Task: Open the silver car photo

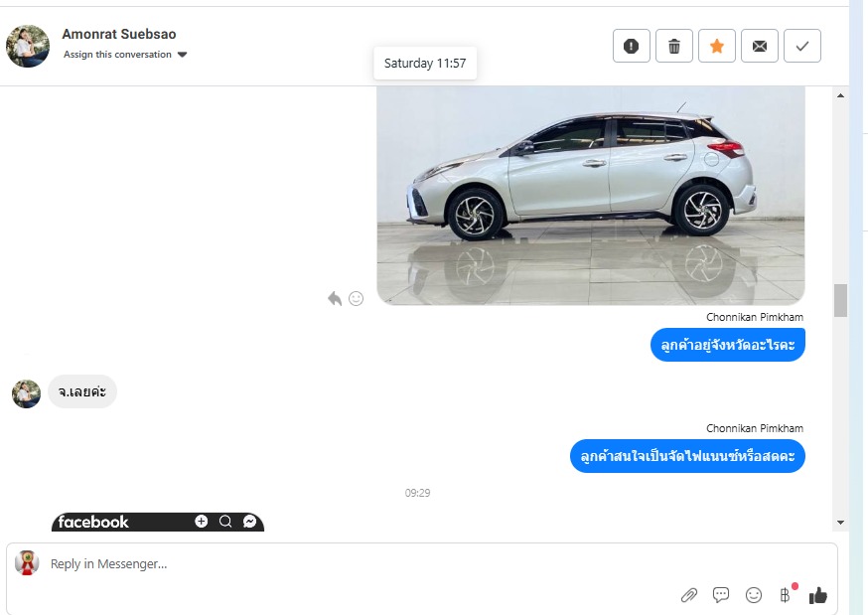Action: (x=591, y=195)
